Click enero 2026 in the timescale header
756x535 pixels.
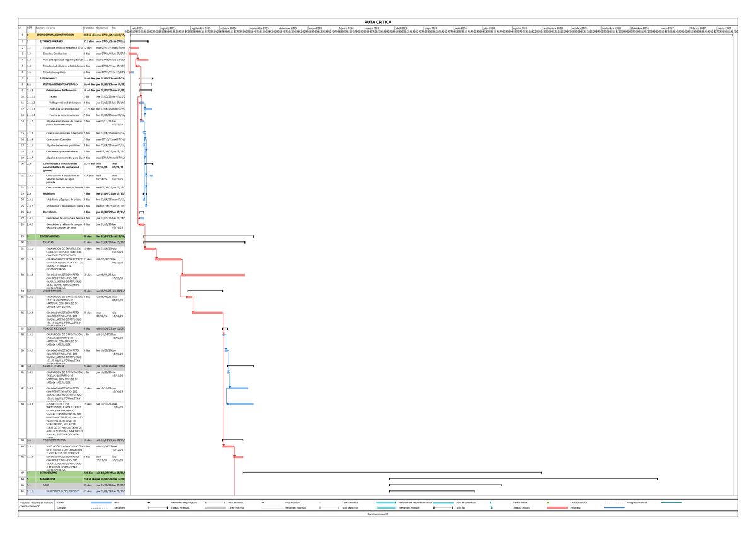[316, 28]
